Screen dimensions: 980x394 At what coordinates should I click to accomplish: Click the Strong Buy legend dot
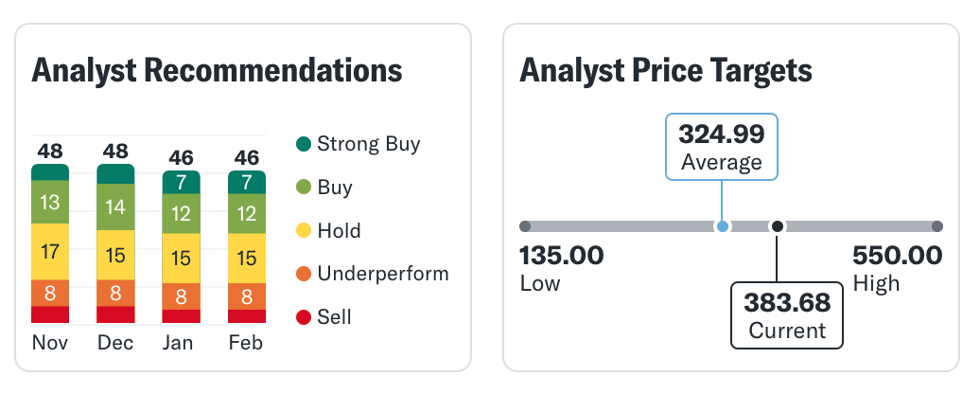coord(304,145)
